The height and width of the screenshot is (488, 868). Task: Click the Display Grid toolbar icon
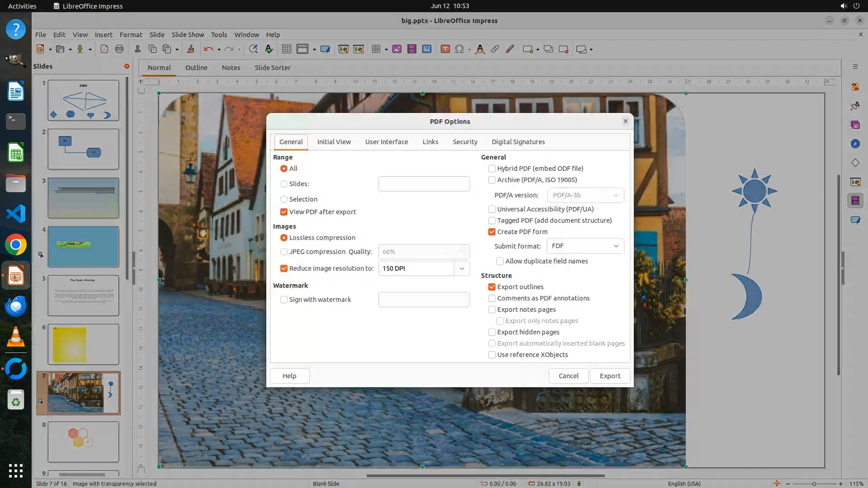click(x=286, y=49)
